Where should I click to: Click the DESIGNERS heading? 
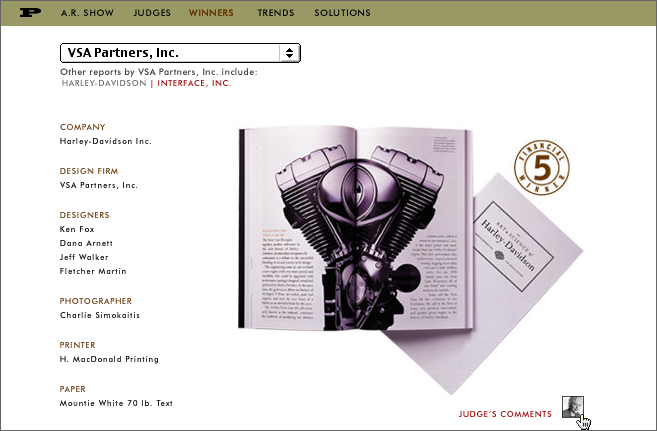[84, 215]
